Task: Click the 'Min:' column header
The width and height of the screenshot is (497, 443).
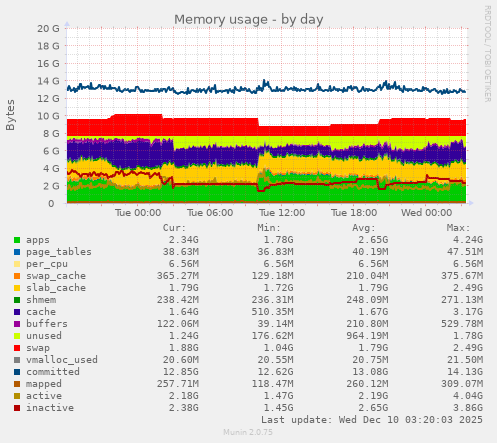Action: (269, 228)
